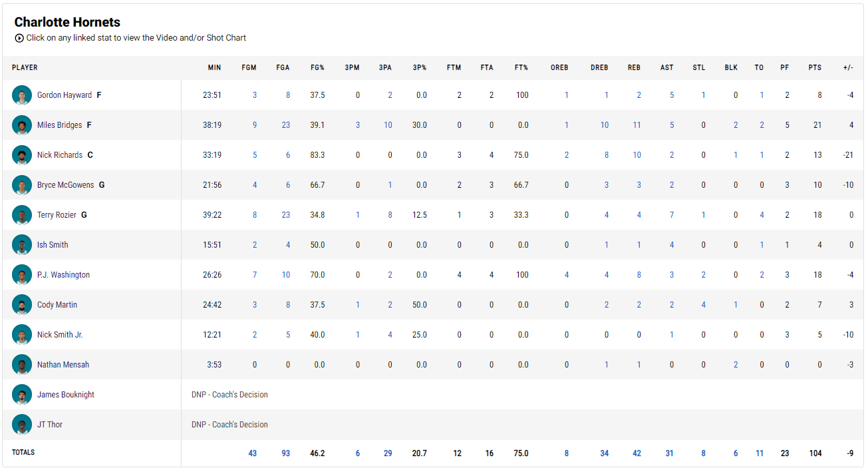The width and height of the screenshot is (868, 472).
Task: View Terry Rozier's 8 three-point attempts
Action: coord(390,215)
